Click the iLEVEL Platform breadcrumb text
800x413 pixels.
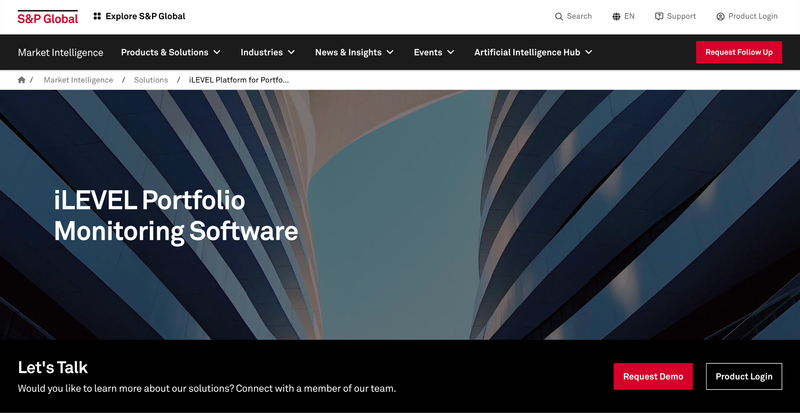(239, 80)
